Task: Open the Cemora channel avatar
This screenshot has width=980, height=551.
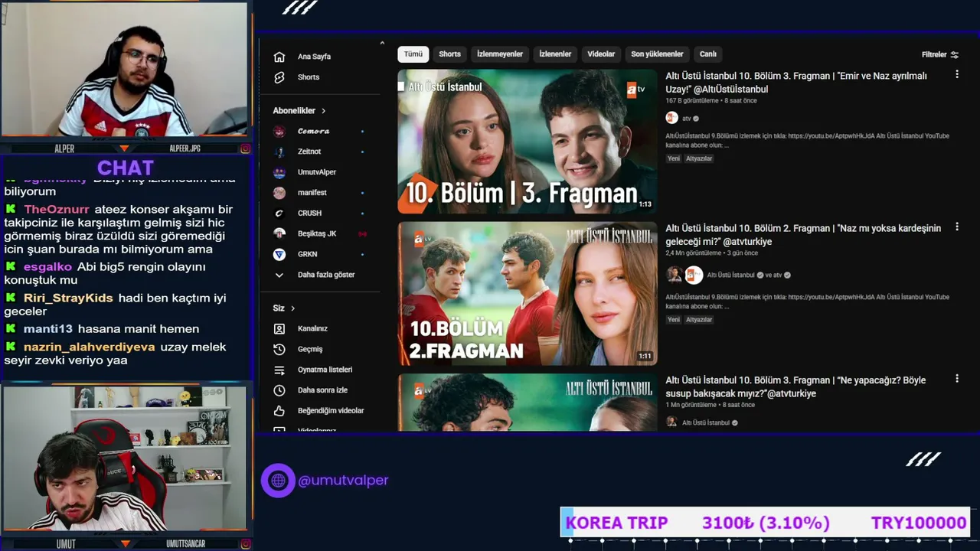Action: [279, 132]
